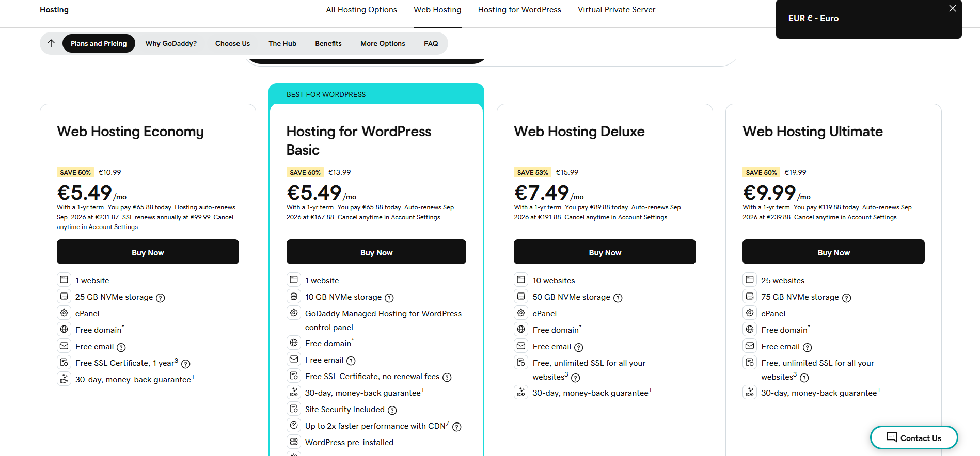980x456 pixels.
Task: Buy Now for Web Hosting Ultimate
Action: 833,252
